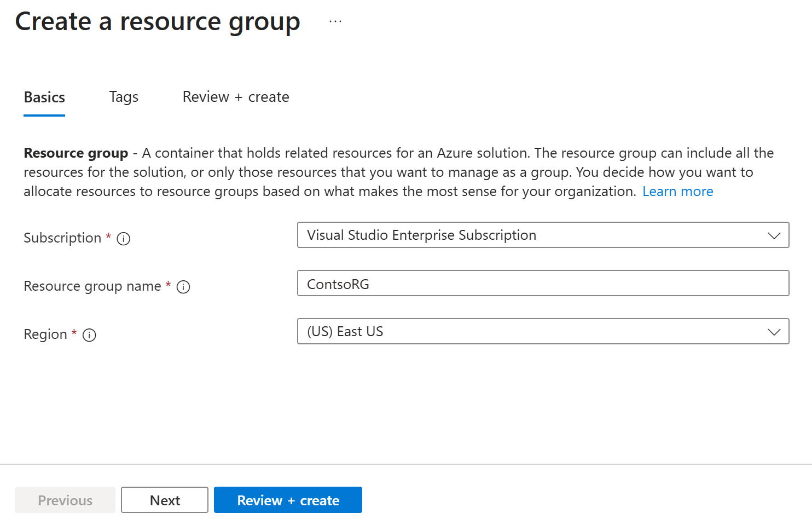Open the ellipsis menu beside the page title

point(335,22)
